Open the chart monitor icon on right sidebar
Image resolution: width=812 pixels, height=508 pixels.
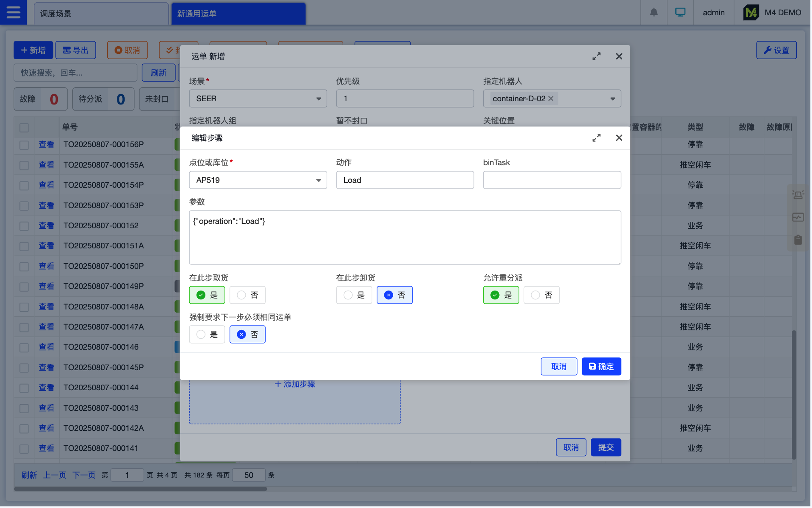798,217
